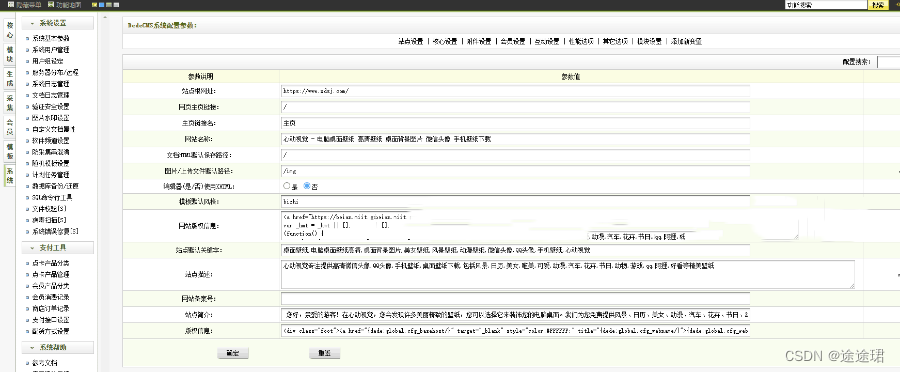Viewport: 900px width, 372px height.
Task: Switch to the 站点设置 tab
Action: click(410, 41)
